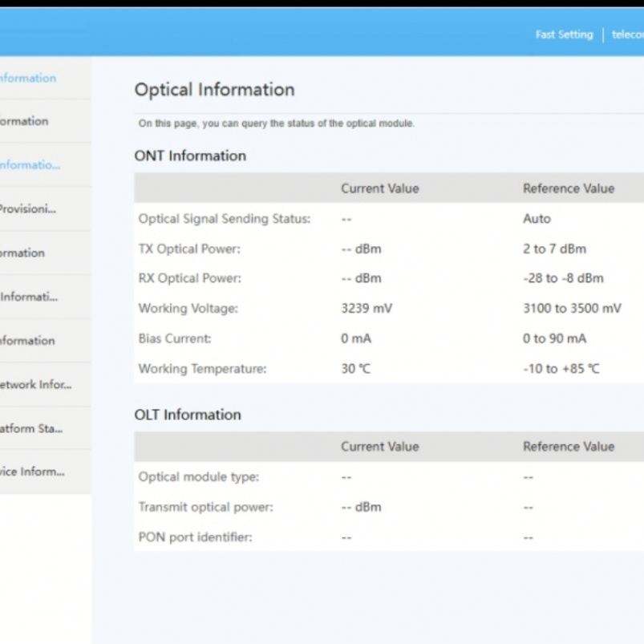This screenshot has width=644, height=644.
Task: Select the 3239 mV working voltage value
Action: [x=367, y=309]
